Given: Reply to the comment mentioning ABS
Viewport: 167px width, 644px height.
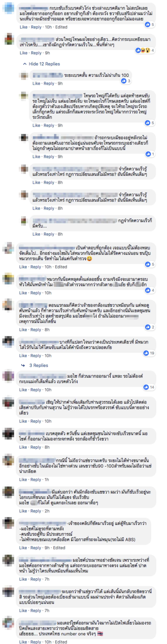Looking at the screenshot, I should tap(36, 548).
